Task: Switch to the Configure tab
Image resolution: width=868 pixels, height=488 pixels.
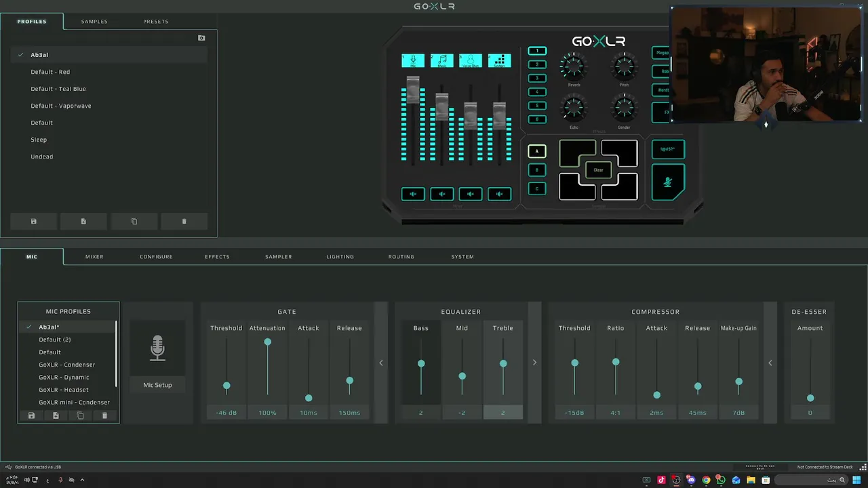Action: pyautogui.click(x=156, y=257)
